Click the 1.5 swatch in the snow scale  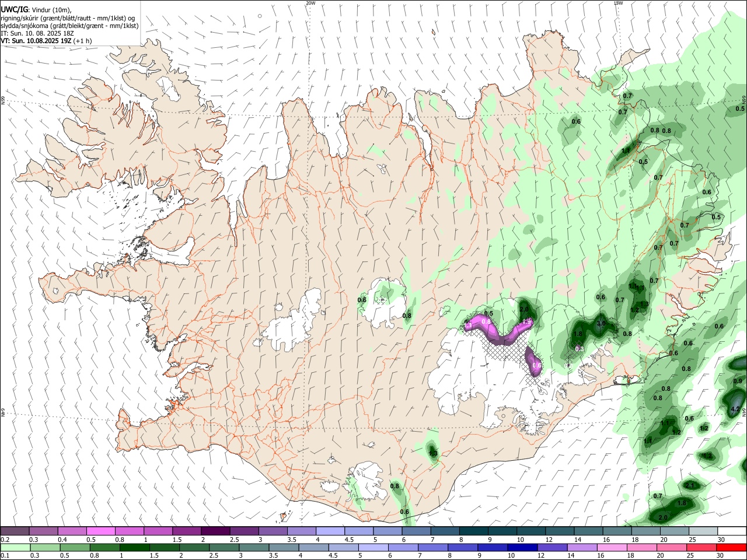(x=187, y=531)
